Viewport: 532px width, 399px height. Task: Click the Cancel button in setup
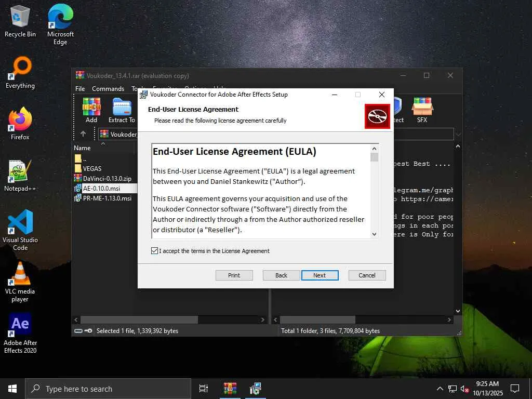point(367,275)
